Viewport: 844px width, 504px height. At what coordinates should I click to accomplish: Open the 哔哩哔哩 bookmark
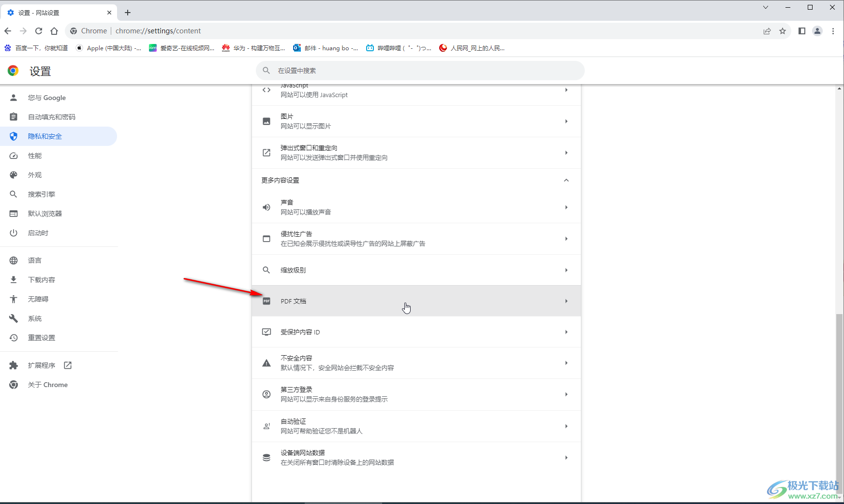399,48
